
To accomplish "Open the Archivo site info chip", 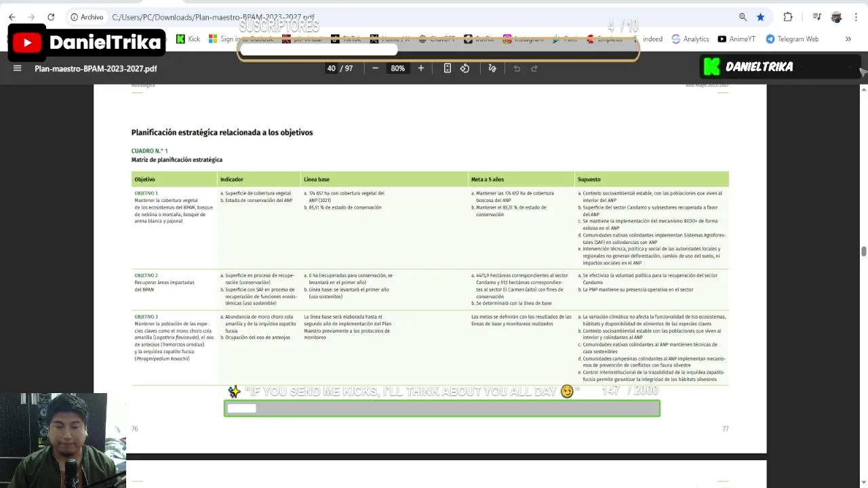I will pos(87,17).
